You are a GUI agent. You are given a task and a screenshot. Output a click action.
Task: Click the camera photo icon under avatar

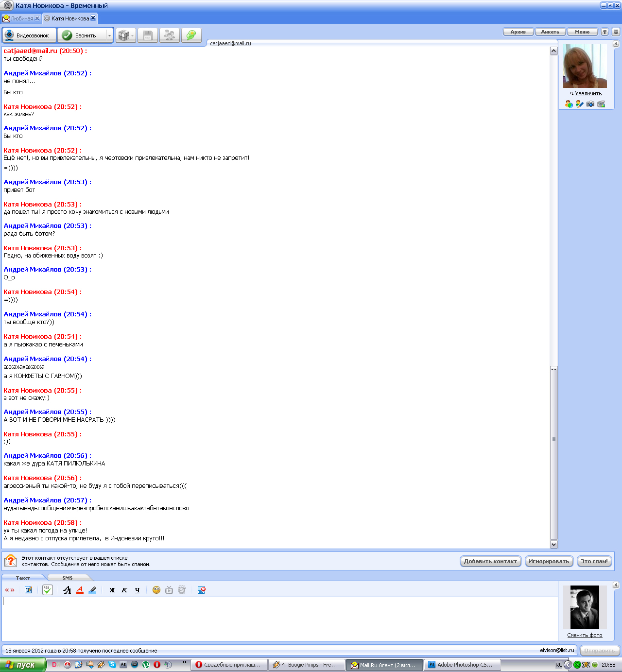590,104
